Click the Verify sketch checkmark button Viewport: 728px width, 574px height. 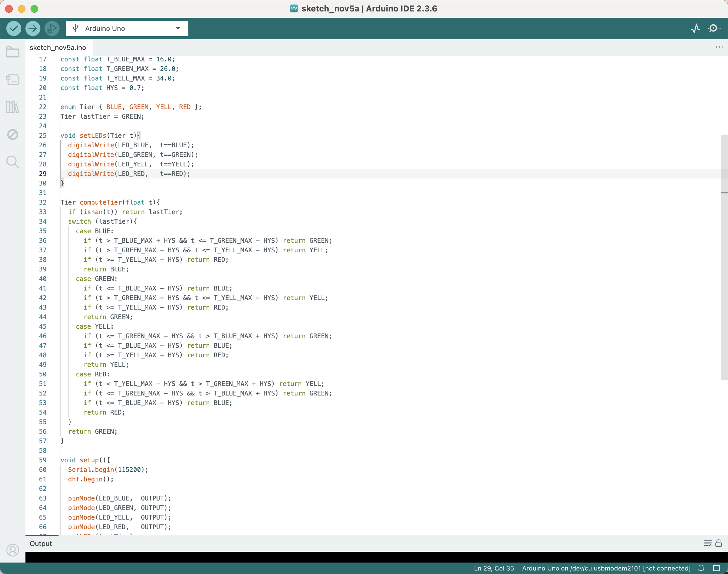[14, 29]
